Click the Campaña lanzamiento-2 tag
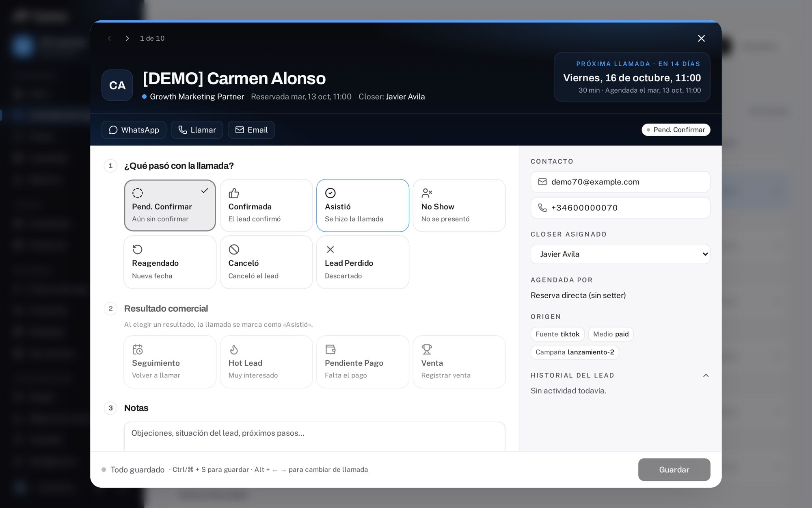Image resolution: width=812 pixels, height=508 pixels. tap(574, 352)
